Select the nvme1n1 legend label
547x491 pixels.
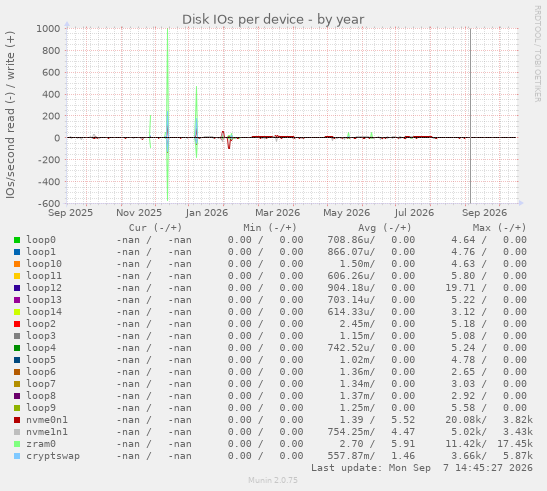[x=47, y=432]
